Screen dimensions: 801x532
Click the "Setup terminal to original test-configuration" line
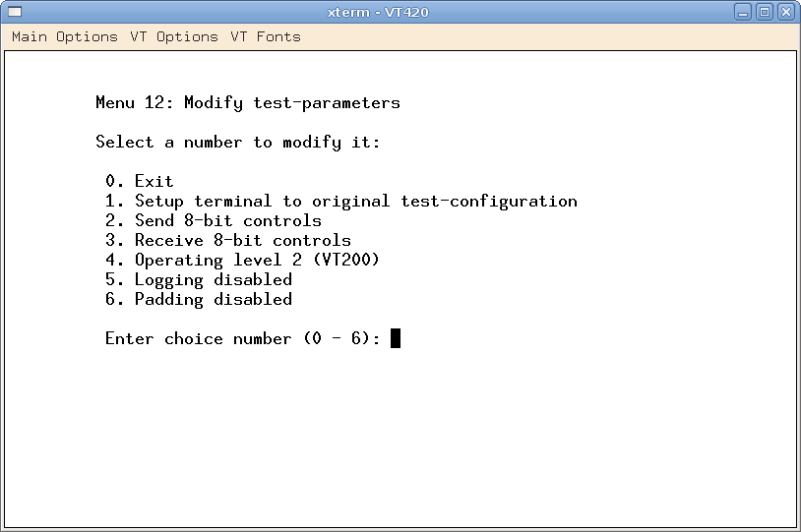click(x=355, y=201)
